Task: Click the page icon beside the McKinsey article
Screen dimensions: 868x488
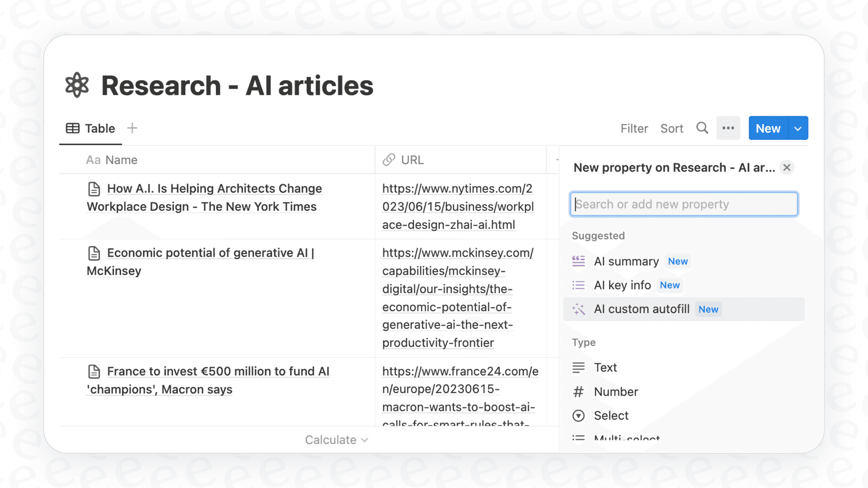Action: point(94,253)
